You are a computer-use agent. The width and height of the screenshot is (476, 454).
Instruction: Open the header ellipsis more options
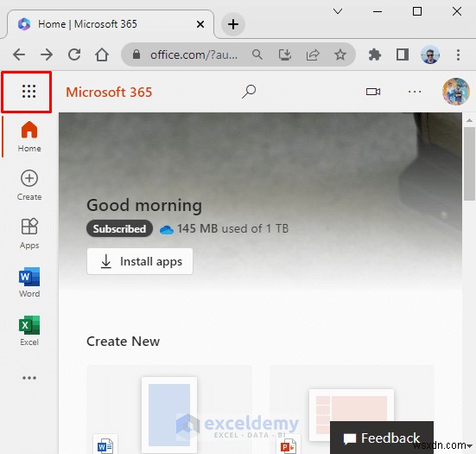[x=415, y=92]
